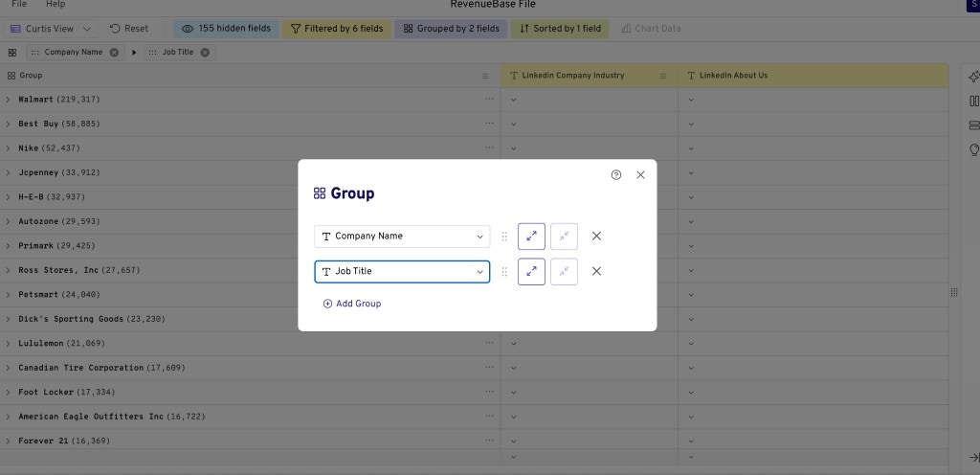The image size is (980, 475).
Task: Expand the American Eagle Outfitters Inc group row
Action: (8, 417)
